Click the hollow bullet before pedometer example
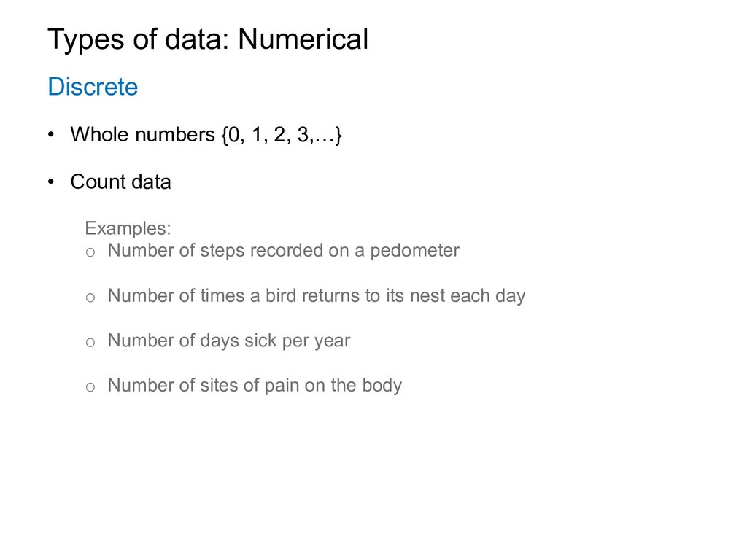 tap(90, 252)
